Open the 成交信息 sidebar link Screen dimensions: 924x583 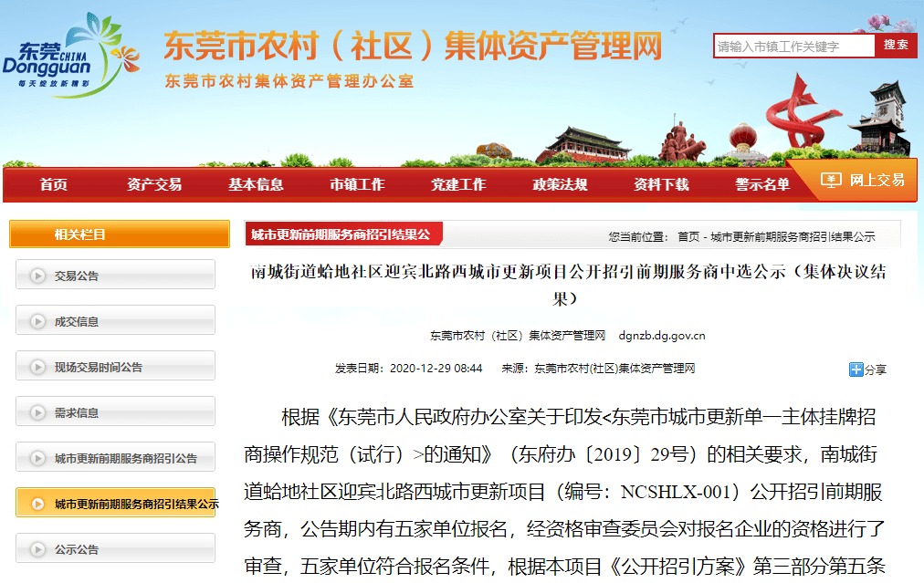click(x=115, y=321)
